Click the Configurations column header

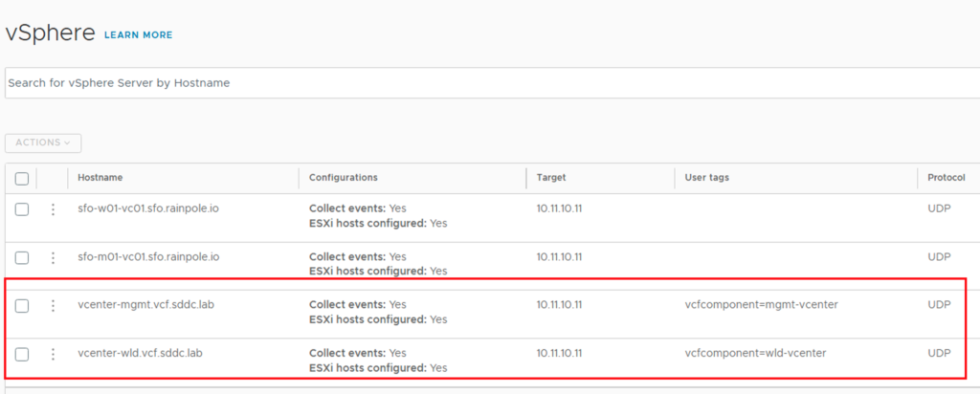tap(343, 178)
